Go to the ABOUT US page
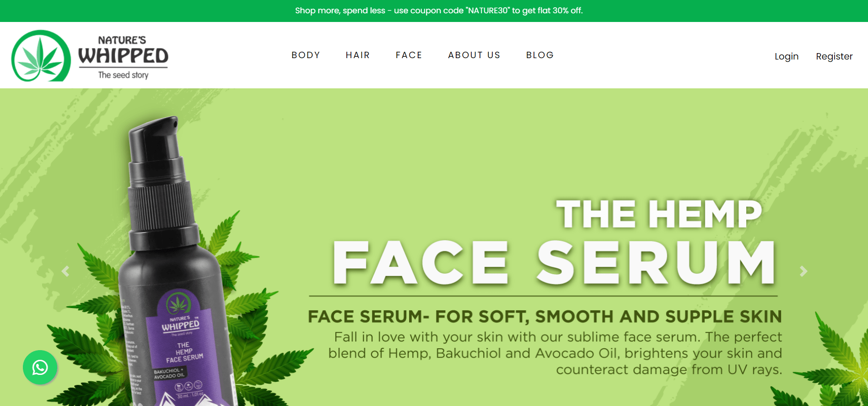This screenshot has width=868, height=406. coord(474,55)
